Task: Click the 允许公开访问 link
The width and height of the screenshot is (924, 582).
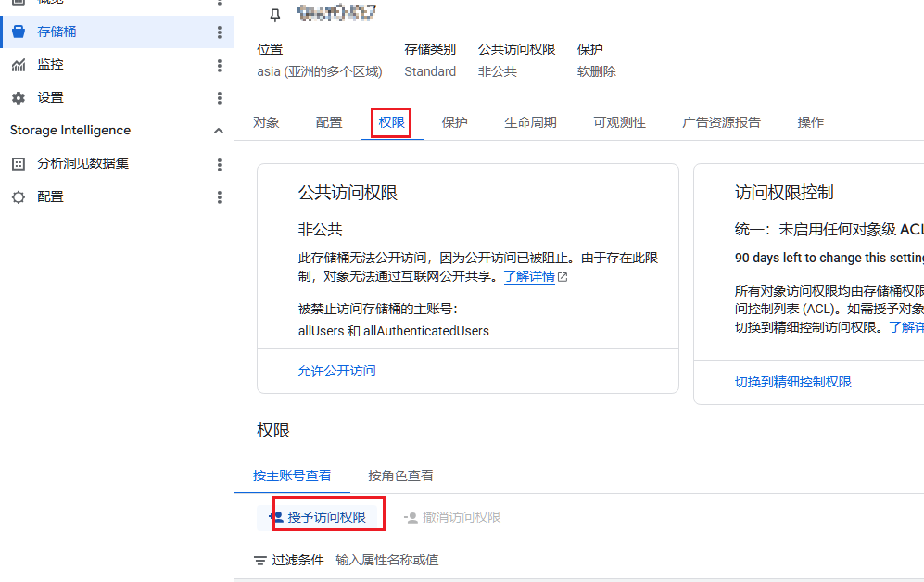Action: (336, 371)
